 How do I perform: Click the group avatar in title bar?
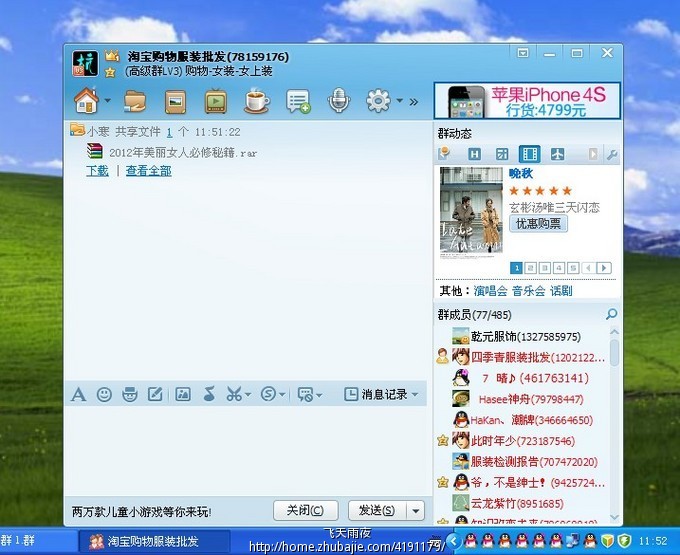click(85, 63)
